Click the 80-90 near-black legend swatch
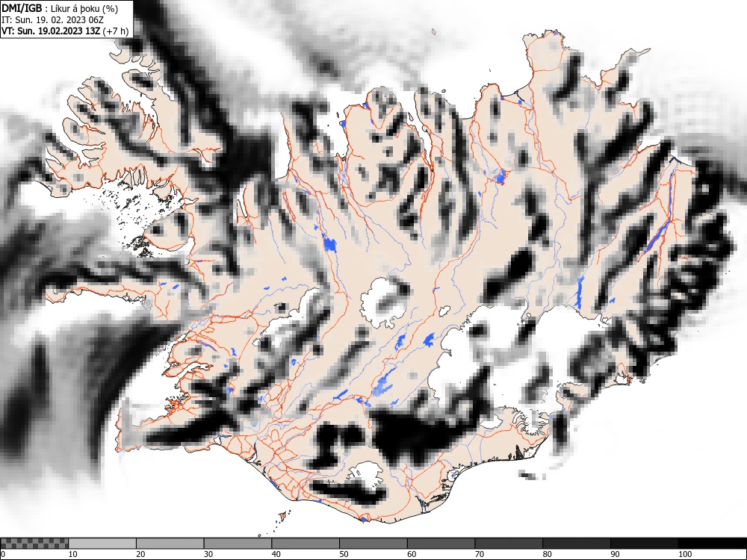This screenshot has width=747, height=560. [x=576, y=544]
